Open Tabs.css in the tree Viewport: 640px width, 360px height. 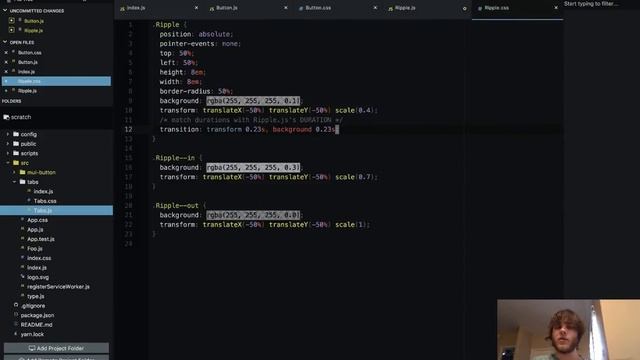(45, 201)
